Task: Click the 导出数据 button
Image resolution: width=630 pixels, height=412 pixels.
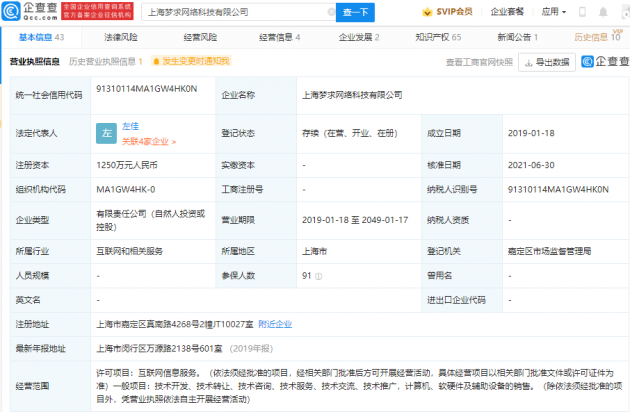Action: [x=548, y=62]
